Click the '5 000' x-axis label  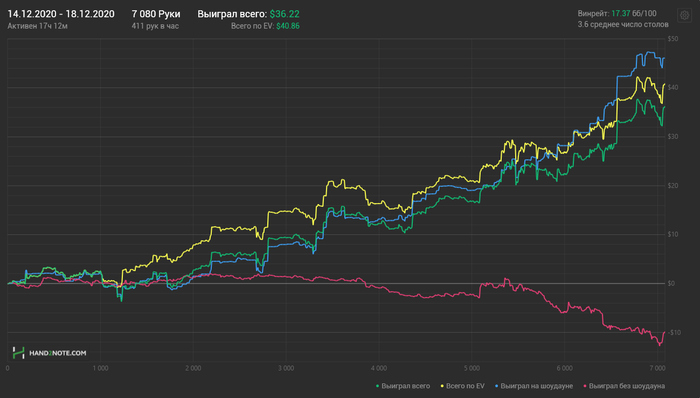pyautogui.click(x=471, y=368)
